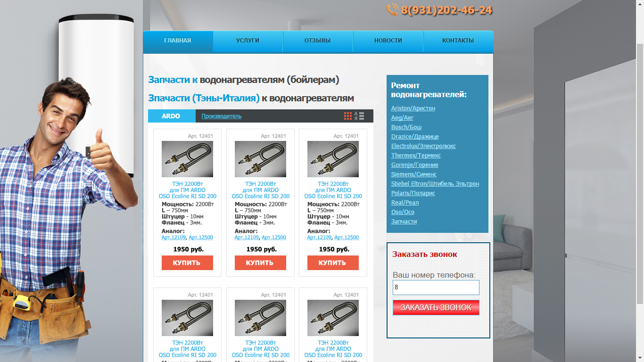644x362 pixels.
Task: Follow the Oso/Осо link
Action: coord(403,212)
